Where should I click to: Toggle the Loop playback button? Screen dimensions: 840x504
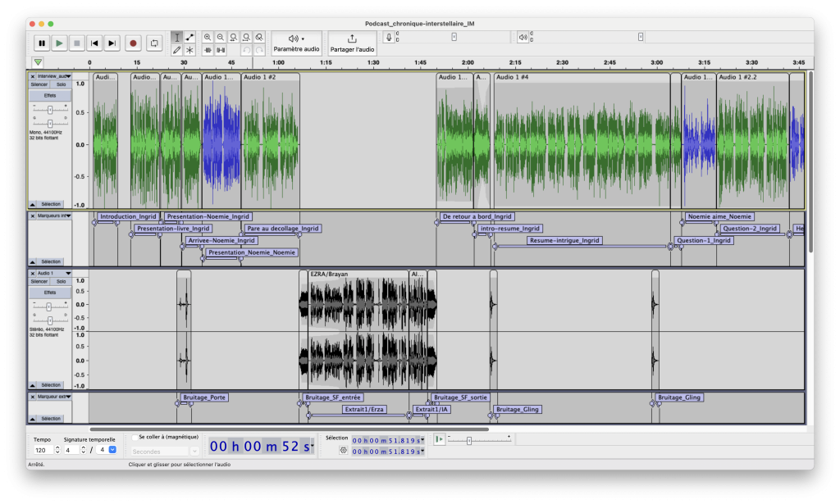[x=154, y=43]
